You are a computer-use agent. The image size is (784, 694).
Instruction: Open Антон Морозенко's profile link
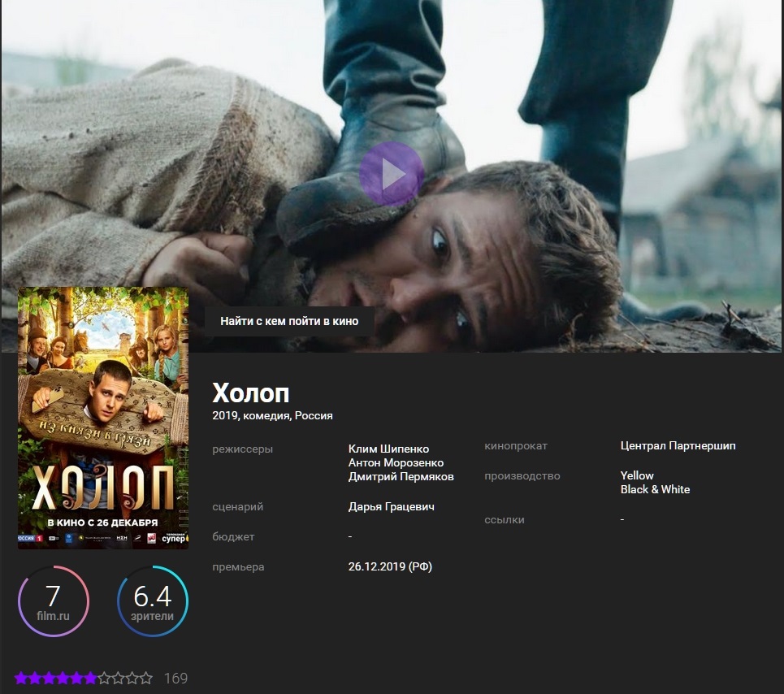pos(396,462)
